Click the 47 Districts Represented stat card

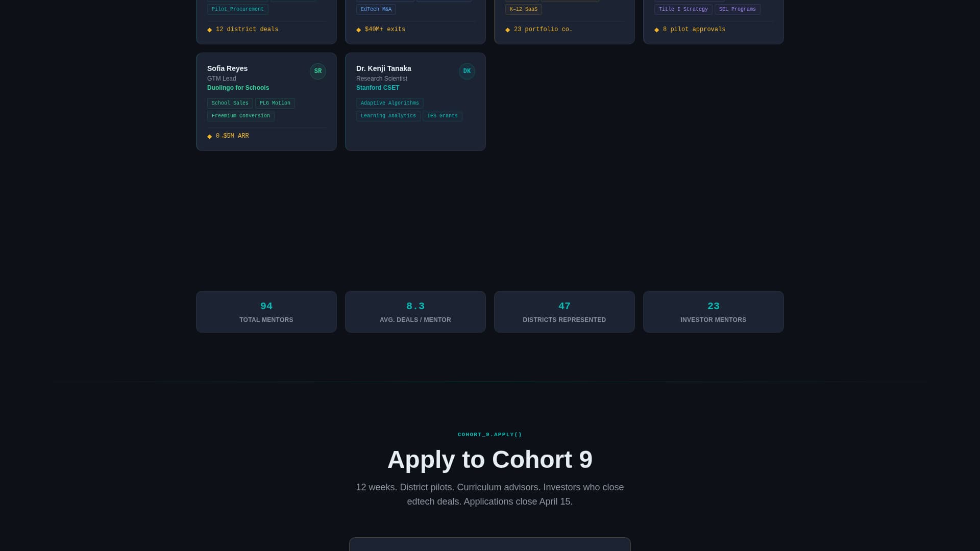coord(565,312)
